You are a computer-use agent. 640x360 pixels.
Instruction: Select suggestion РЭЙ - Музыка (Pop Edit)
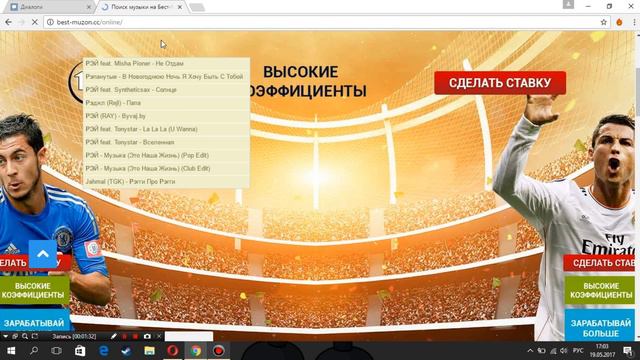click(x=166, y=155)
